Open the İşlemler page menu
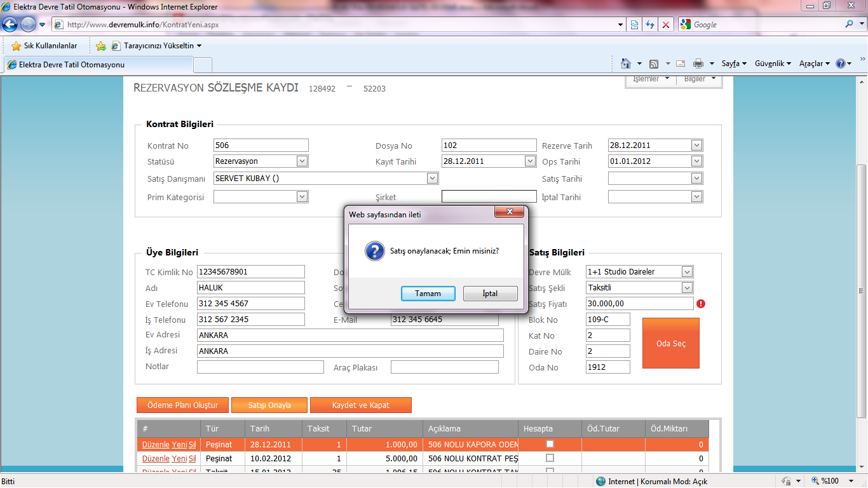This screenshot has width=868, height=488. tap(651, 79)
